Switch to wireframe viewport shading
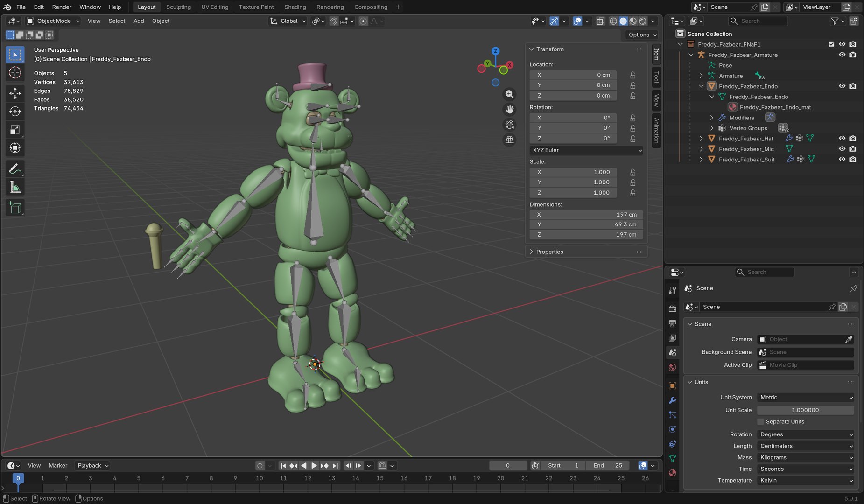 (x=613, y=21)
